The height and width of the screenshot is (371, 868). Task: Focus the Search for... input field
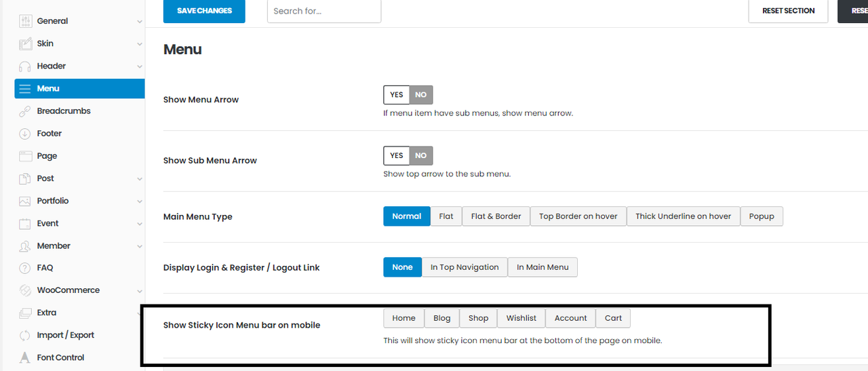point(324,11)
